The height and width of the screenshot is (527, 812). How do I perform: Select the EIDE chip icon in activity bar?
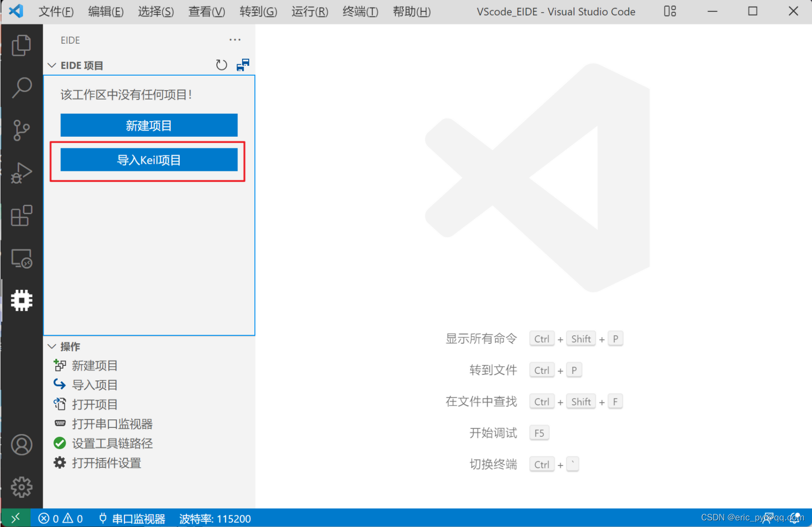pyautogui.click(x=21, y=300)
